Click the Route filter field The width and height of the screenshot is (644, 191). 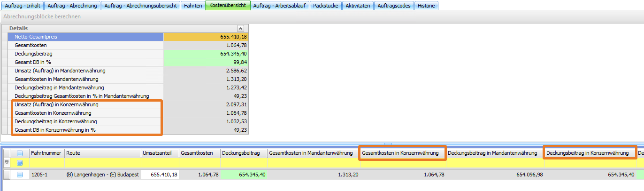point(102,163)
